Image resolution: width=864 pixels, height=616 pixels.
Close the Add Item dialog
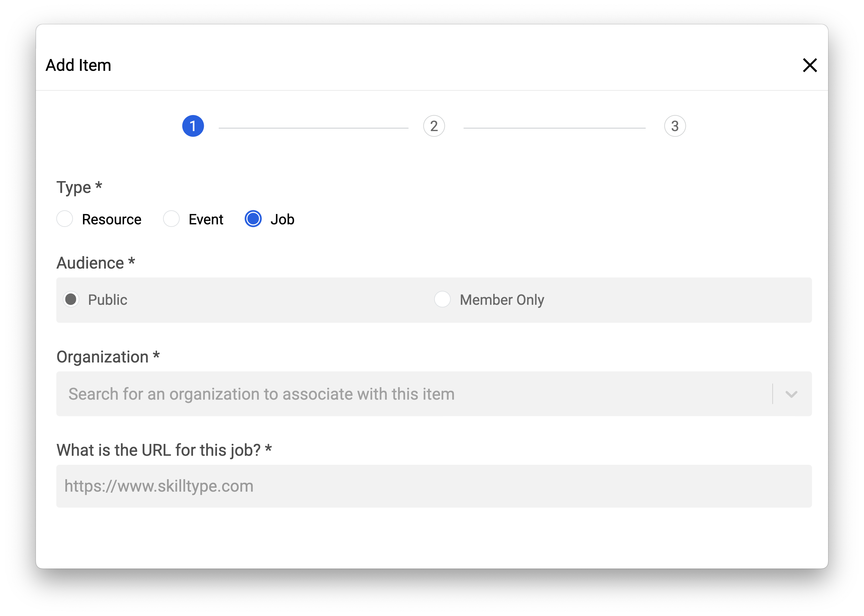coord(810,65)
